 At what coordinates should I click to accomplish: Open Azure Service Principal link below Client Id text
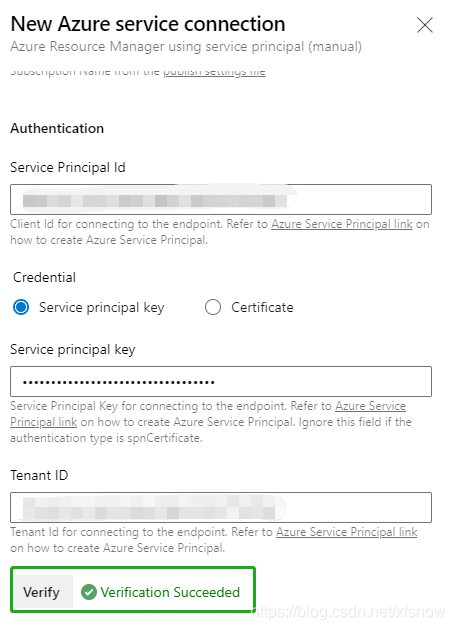tap(342, 224)
